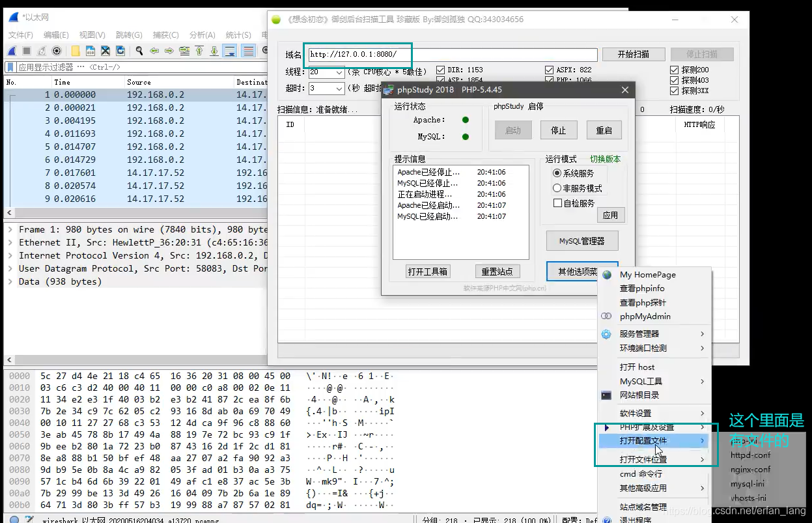Click the display filter bookmark icon
This screenshot has width=812, height=523.
point(10,67)
